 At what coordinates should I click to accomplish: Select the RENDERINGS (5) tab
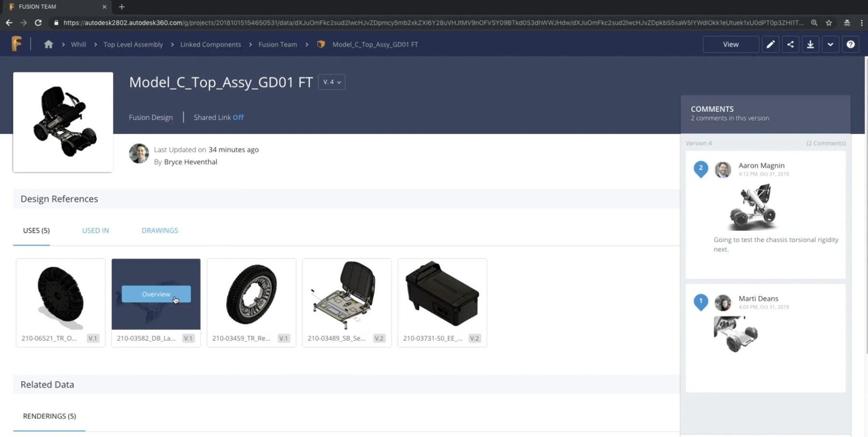tap(49, 416)
